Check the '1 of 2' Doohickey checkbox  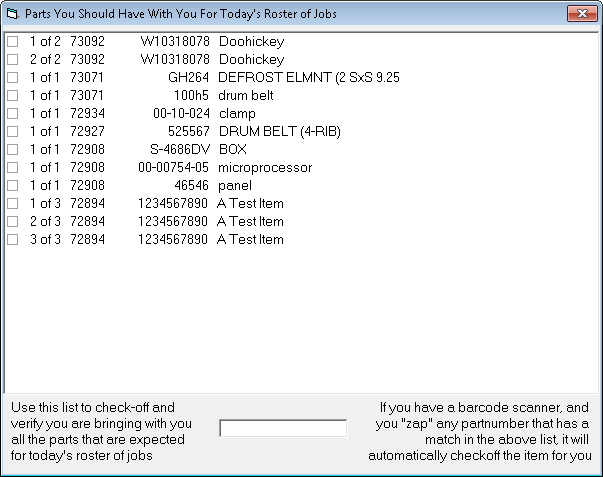[12, 42]
